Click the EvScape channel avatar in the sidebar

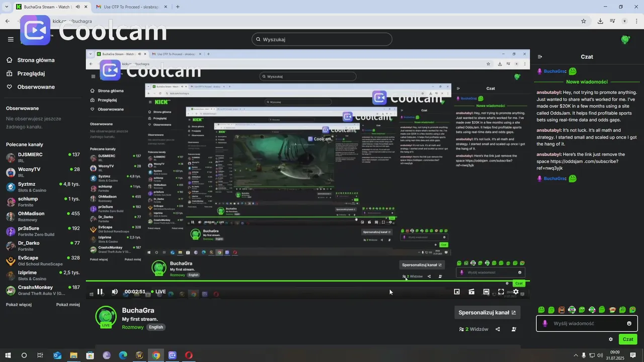[x=11, y=261]
